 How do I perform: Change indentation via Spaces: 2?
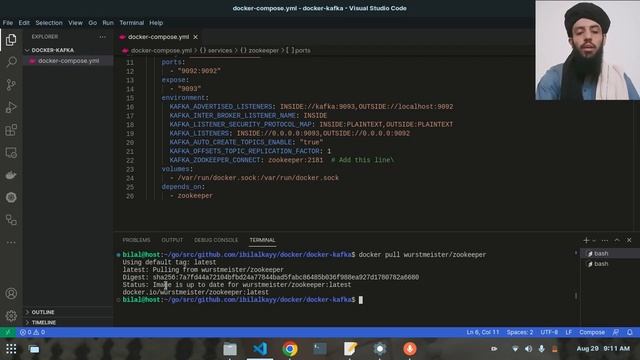click(x=520, y=332)
